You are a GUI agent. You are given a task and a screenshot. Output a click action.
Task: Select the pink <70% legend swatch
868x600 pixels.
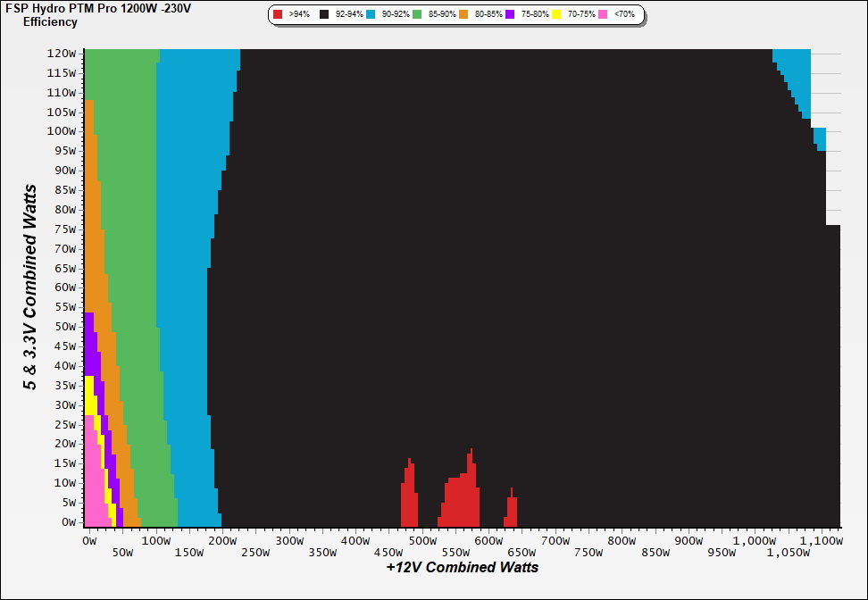coord(603,15)
